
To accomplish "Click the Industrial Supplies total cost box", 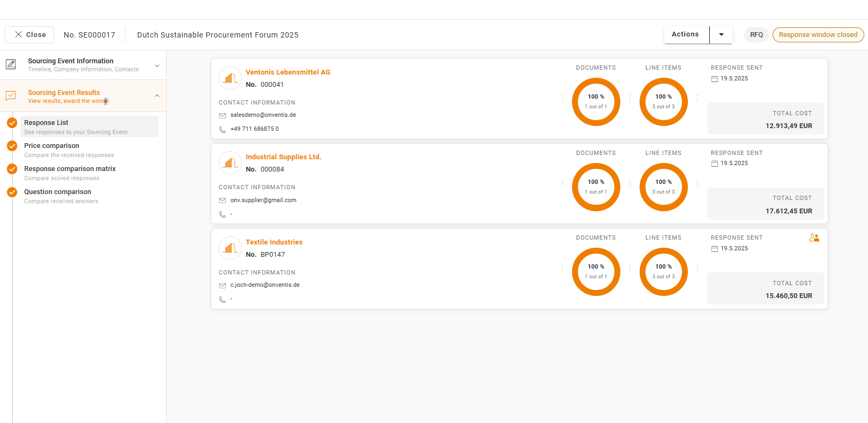I will (x=765, y=204).
